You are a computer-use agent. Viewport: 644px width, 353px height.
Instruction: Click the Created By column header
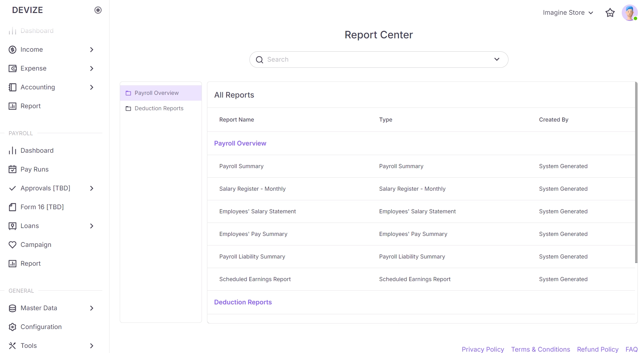[x=554, y=120]
